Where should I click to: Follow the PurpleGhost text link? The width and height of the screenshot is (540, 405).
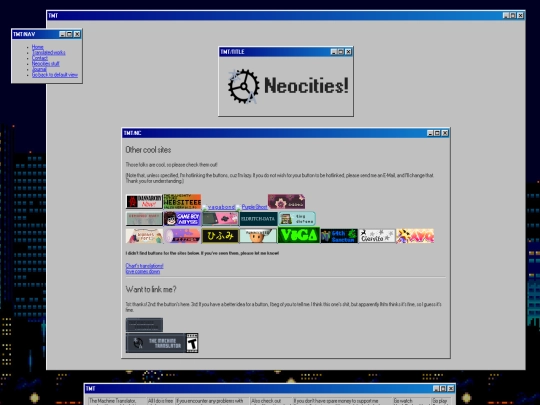click(x=255, y=207)
